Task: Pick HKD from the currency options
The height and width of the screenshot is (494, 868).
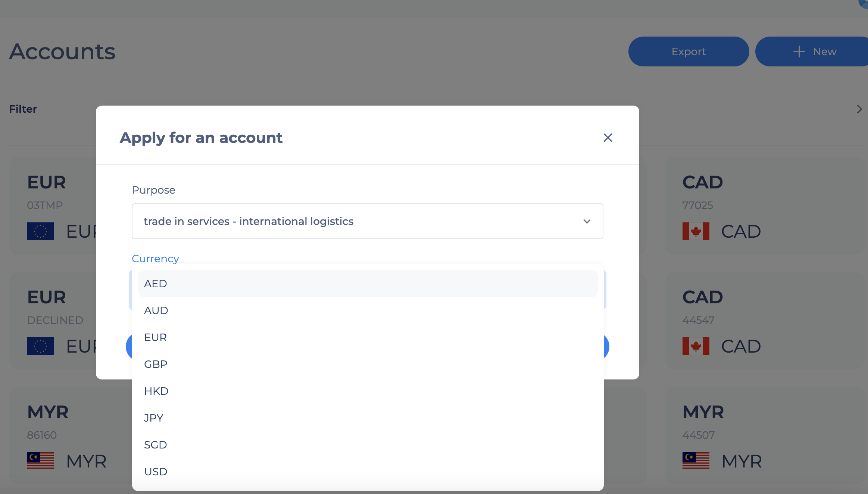Action: pos(368,391)
